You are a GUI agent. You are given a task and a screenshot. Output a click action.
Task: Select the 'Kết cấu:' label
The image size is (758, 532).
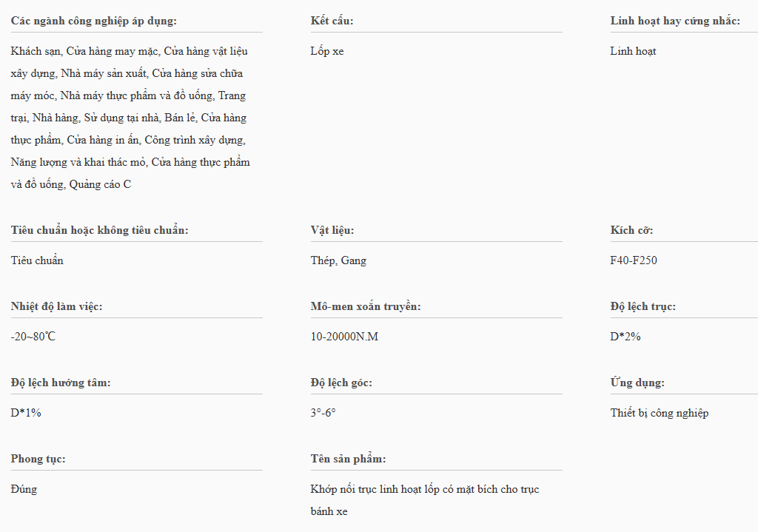332,21
